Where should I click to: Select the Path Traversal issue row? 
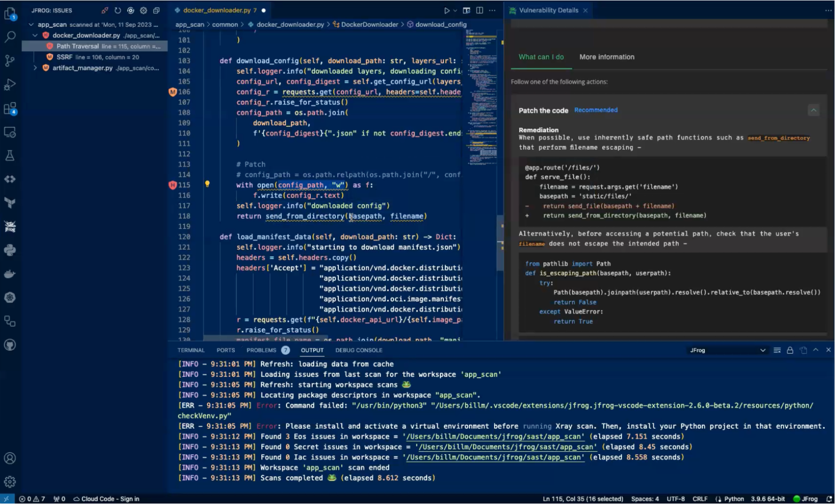(x=95, y=47)
